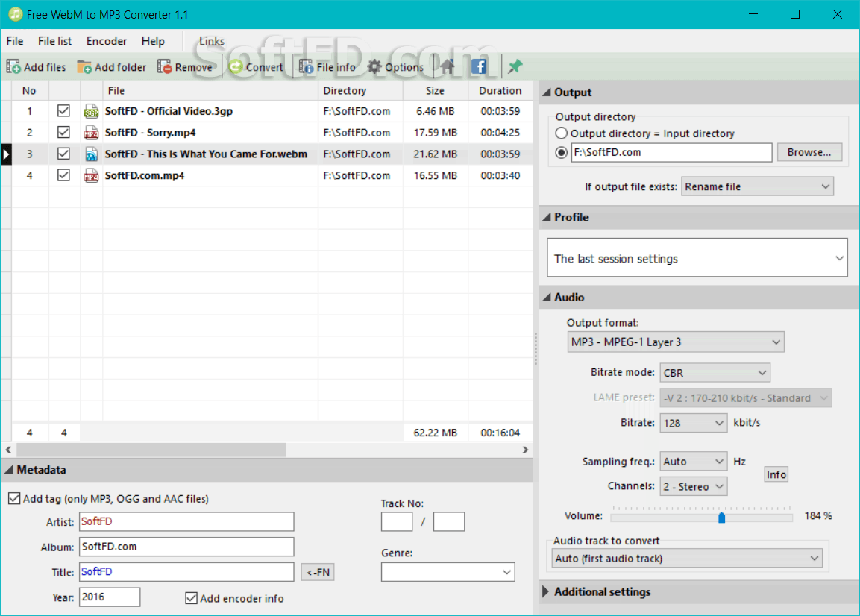
Task: Open the File menu
Action: [x=15, y=41]
